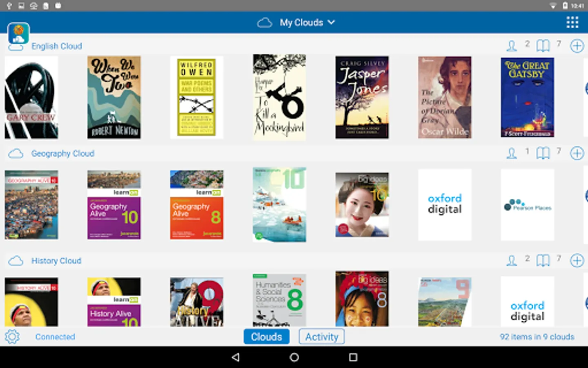Screen dimensions: 588x368
Task: Open Pearson Places tile
Action: [528, 204]
